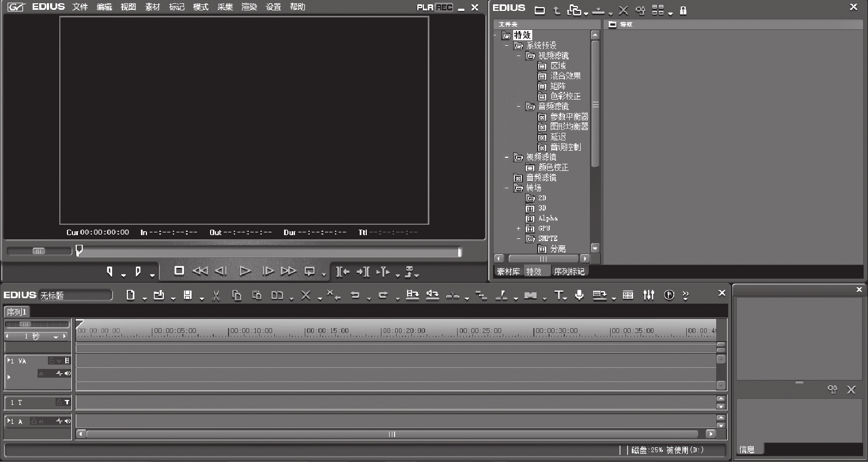Click the lock icon in effects panel toolbar
Viewport: 868px width, 462px height.
tap(683, 10)
